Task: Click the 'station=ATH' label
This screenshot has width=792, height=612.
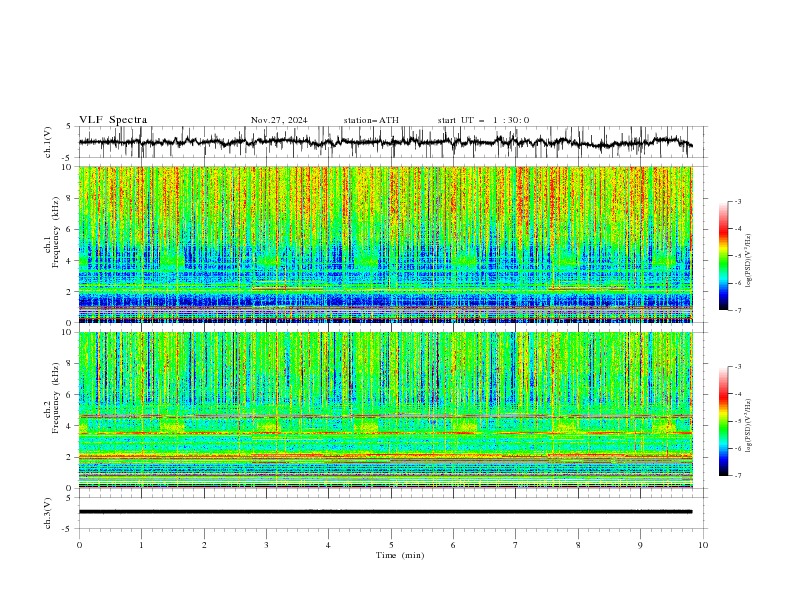Action: tap(371, 120)
